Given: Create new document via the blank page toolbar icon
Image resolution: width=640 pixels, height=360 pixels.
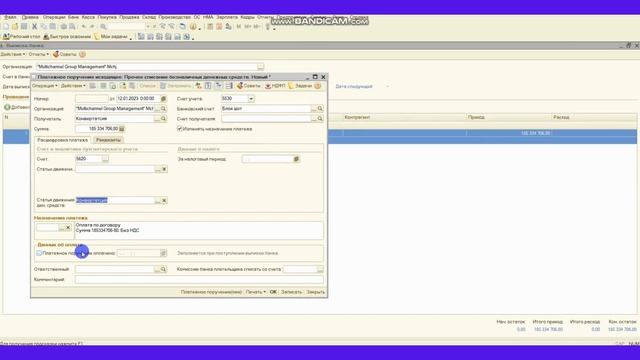Looking at the screenshot, I should coord(6,27).
